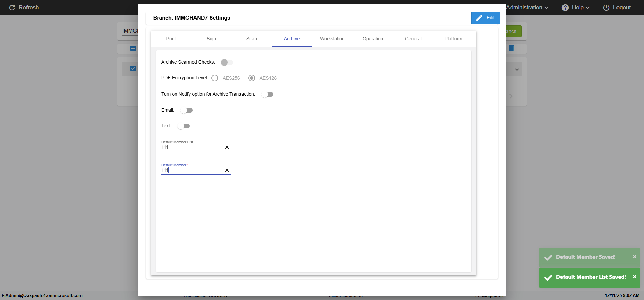
Task: Select AES128 encryption radio button
Action: (252, 78)
